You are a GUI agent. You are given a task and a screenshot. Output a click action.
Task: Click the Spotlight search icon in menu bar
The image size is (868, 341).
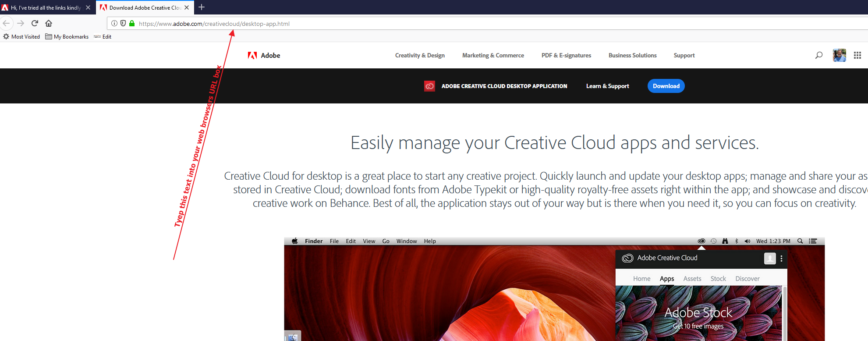pyautogui.click(x=800, y=241)
